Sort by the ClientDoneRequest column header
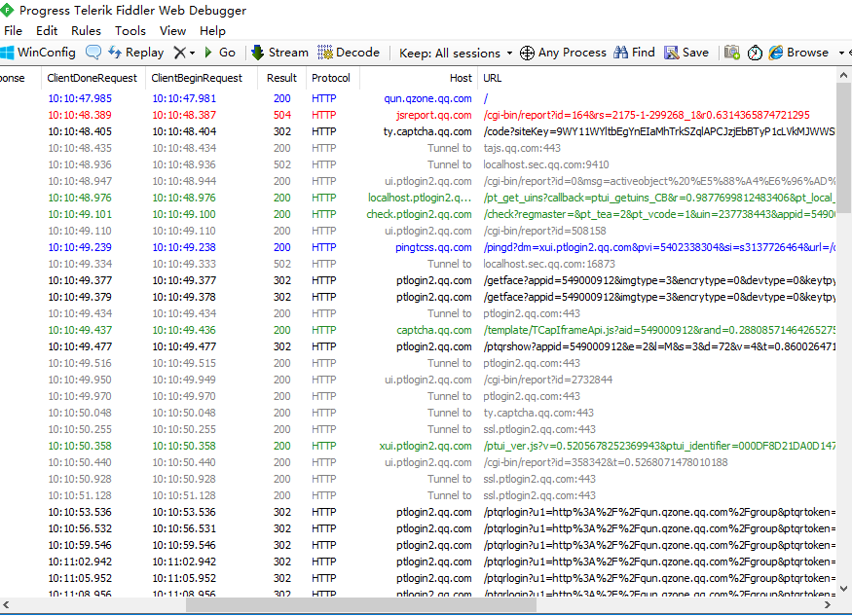852x616 pixels. (x=93, y=78)
